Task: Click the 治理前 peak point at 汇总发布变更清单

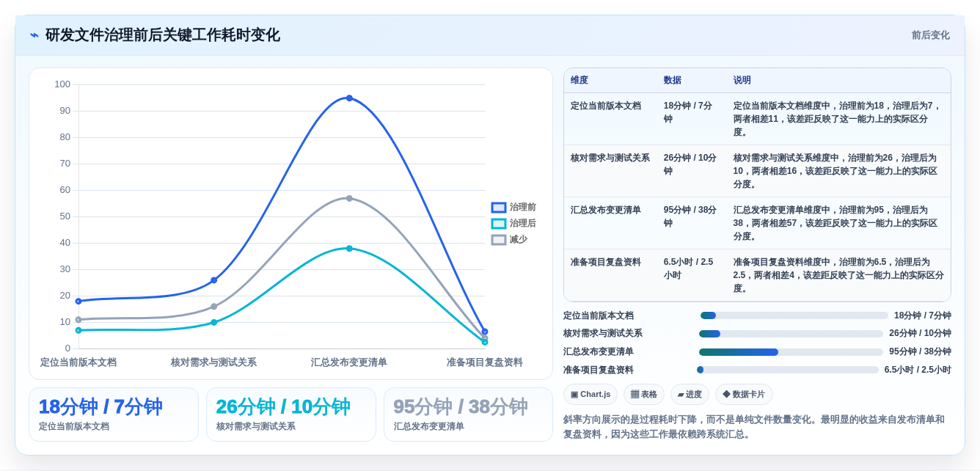Action: 349,98
